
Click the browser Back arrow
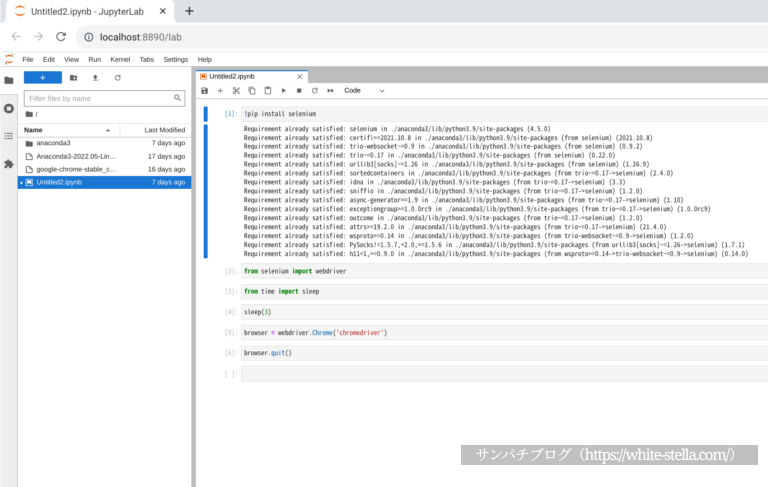click(x=16, y=37)
